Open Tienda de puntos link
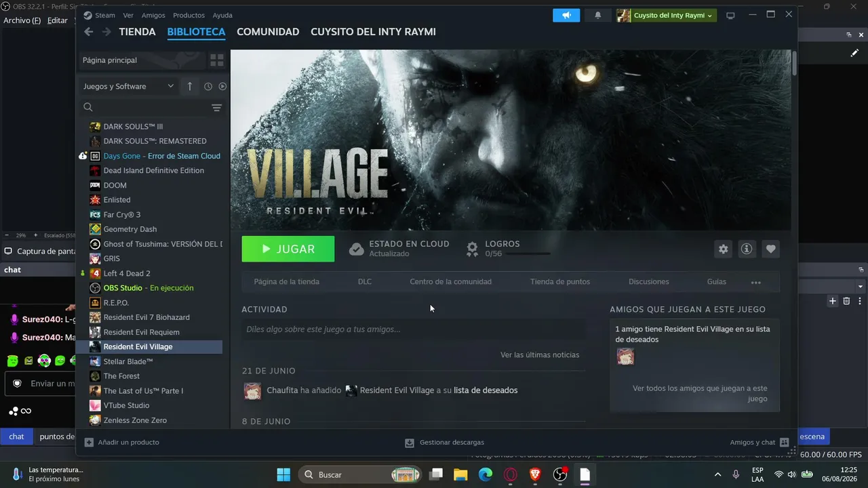Viewport: 868px width, 488px height. 560,281
